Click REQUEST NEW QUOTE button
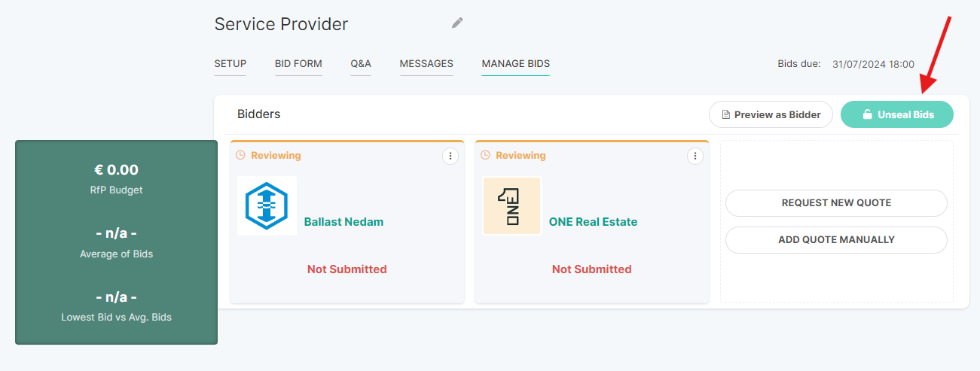The height and width of the screenshot is (371, 980). coord(836,203)
